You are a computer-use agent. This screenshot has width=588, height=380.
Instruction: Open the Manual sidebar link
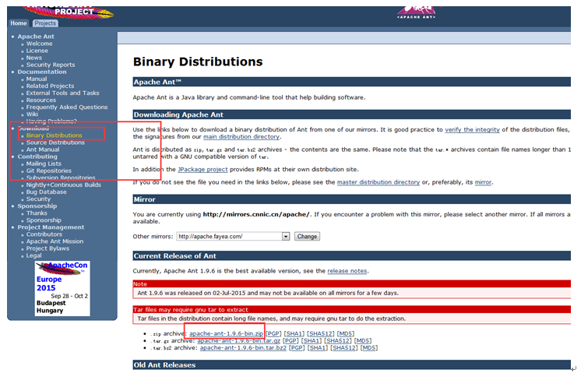[x=37, y=79]
